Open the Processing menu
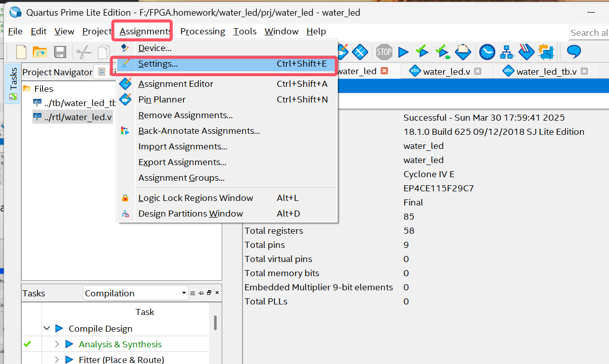Viewport: 609px width, 364px height. (x=202, y=31)
